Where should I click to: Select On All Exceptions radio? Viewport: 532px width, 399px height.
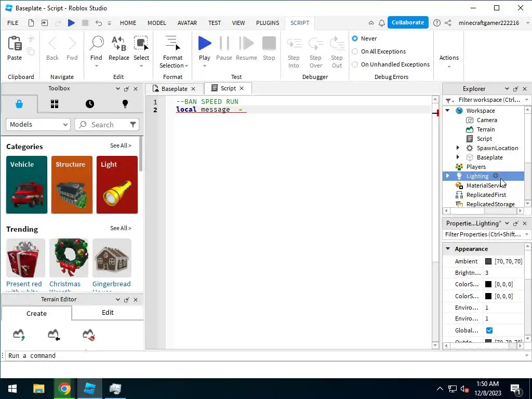click(354, 51)
